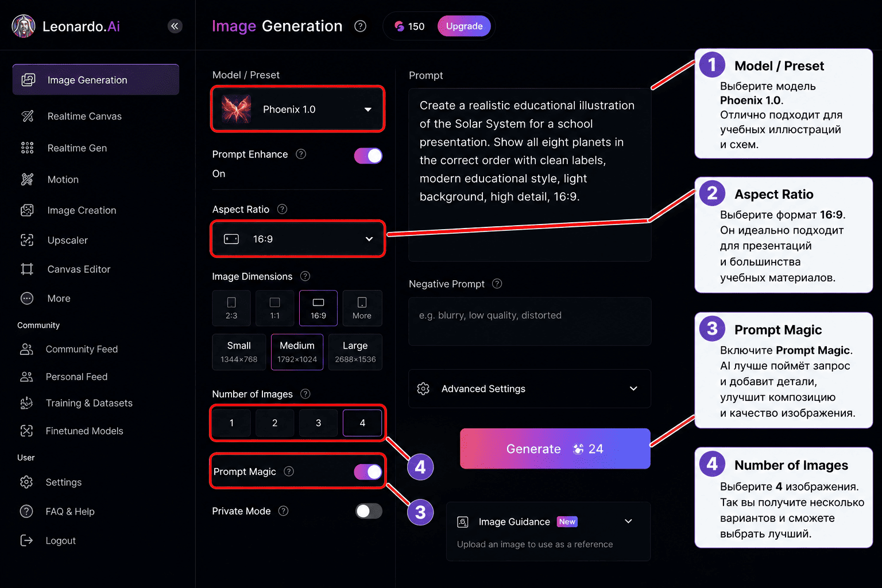Collapse the sidebar with double-chevron icon
Screen dimensions: 882x588
[x=175, y=26]
